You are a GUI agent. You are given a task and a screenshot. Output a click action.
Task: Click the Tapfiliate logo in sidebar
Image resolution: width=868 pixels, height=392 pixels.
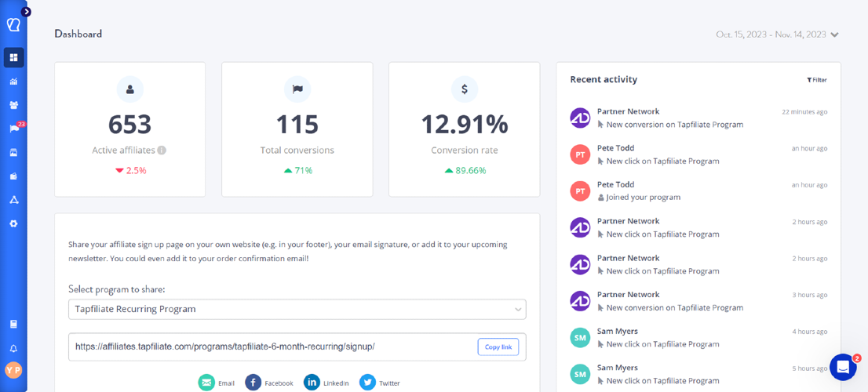pyautogui.click(x=13, y=25)
